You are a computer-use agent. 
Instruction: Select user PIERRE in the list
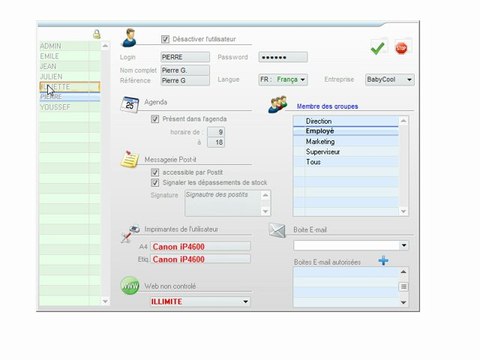(x=70, y=97)
